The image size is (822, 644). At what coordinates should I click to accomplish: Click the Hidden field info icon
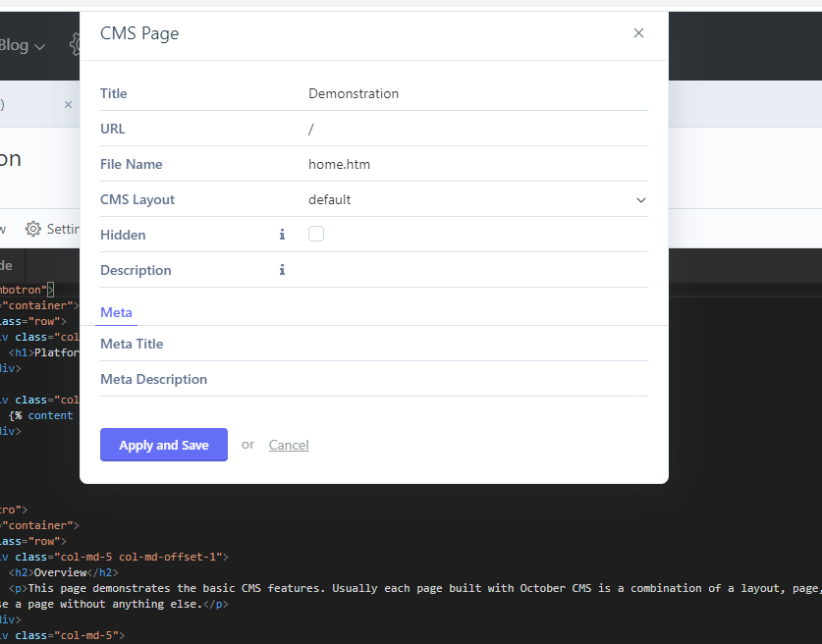tap(282, 235)
